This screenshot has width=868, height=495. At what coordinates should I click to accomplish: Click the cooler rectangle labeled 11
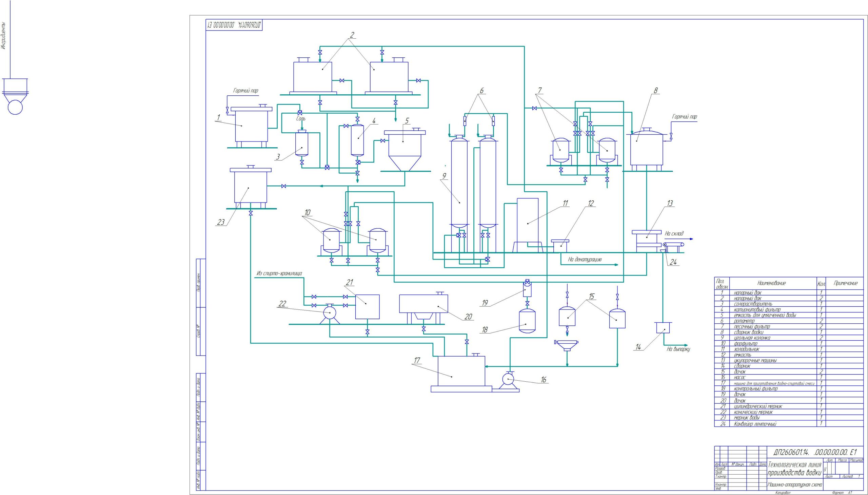(x=528, y=220)
